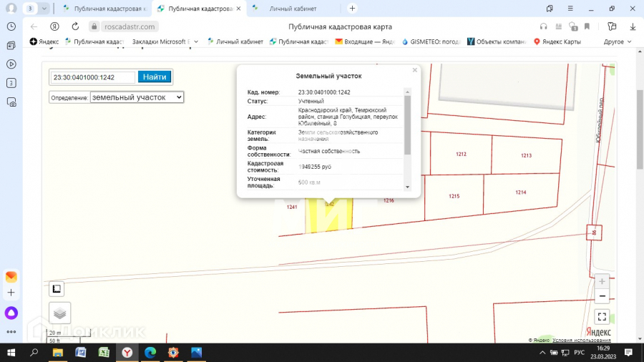Switch РУС keyboard language indicator
Image resolution: width=644 pixels, height=362 pixels.
(x=579, y=353)
